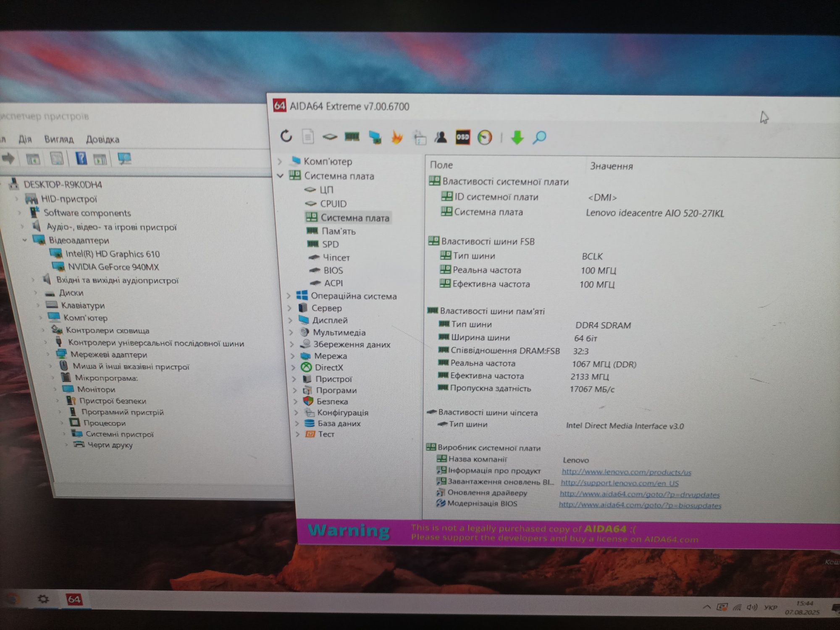Click the AIDA64 toolbar icon between the flame and user icons
Viewport: 840px width, 630px height.
point(419,137)
